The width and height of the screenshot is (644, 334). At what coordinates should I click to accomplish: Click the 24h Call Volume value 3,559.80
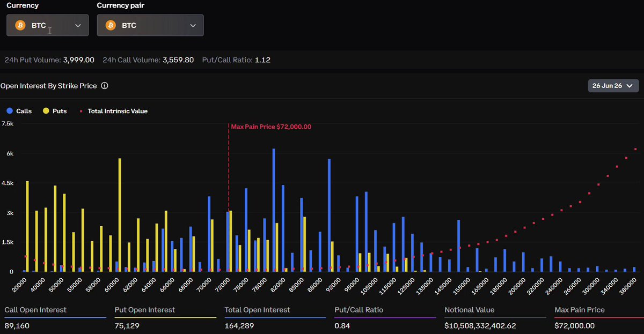(x=178, y=60)
